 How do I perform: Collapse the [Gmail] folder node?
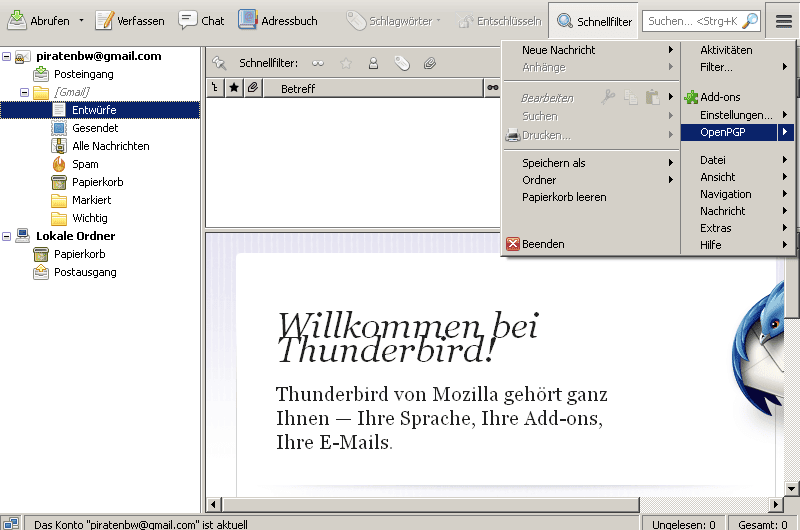coord(24,92)
